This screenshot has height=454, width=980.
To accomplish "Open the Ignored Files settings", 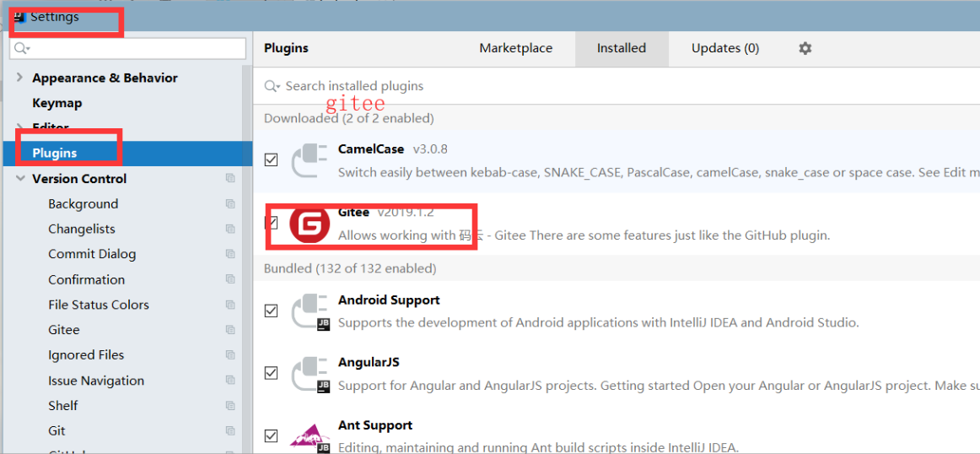I will pos(86,354).
